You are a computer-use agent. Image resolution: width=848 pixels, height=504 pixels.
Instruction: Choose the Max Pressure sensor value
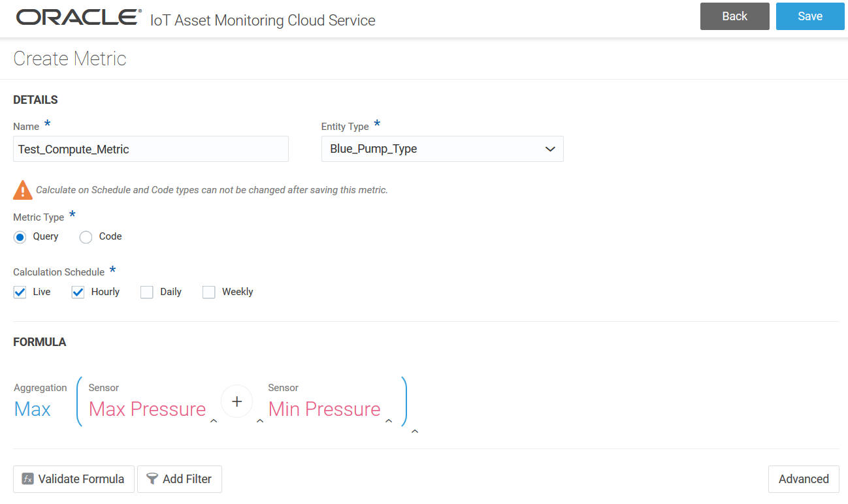[148, 409]
